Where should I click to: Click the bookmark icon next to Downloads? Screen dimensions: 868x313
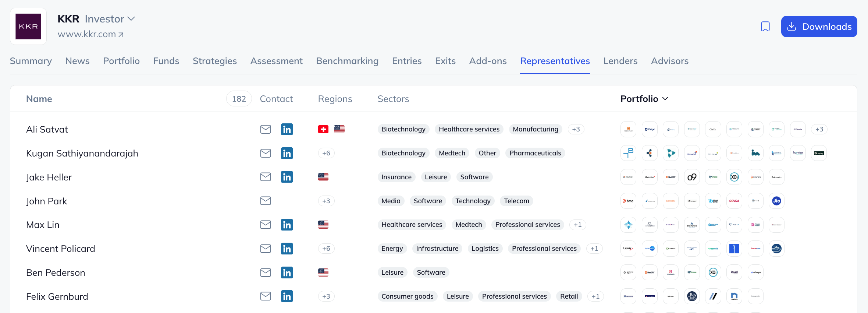[765, 27]
